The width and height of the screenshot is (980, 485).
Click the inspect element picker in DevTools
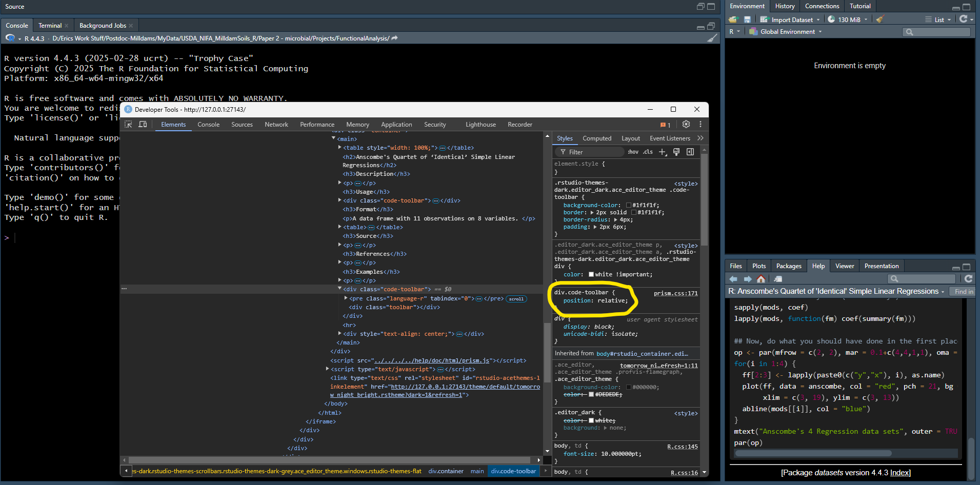pos(128,125)
